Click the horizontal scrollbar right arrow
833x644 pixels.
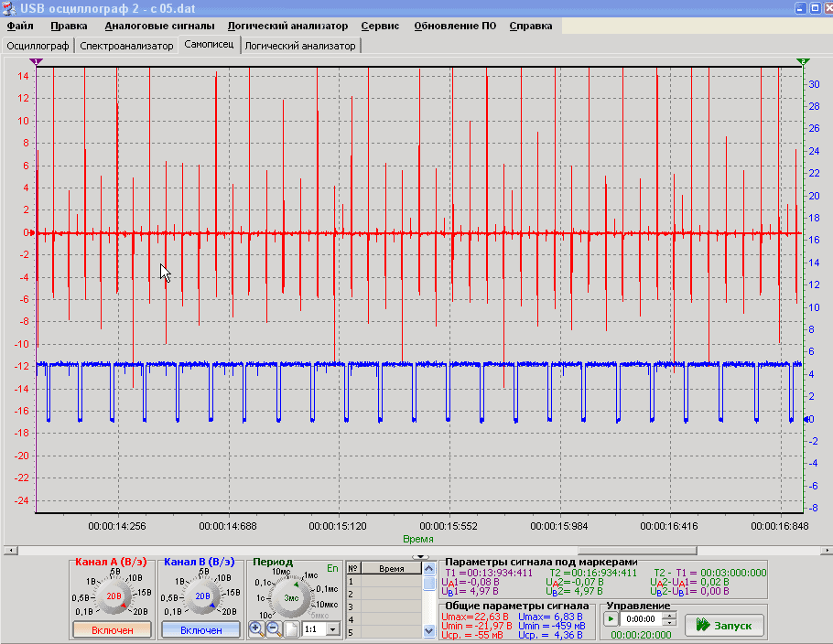826,550
